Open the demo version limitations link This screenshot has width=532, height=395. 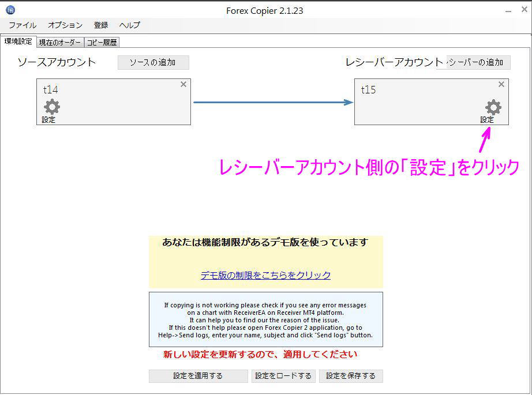[265, 276]
